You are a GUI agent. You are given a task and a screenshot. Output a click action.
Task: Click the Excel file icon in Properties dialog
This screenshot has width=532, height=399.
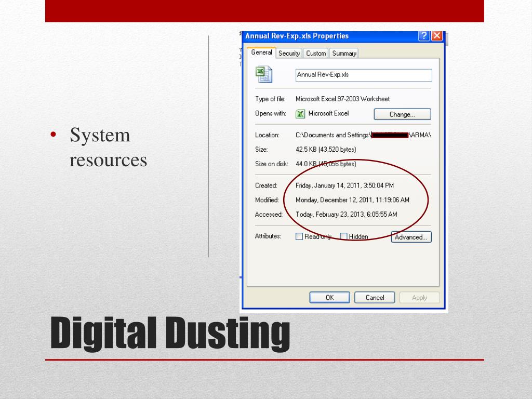[x=263, y=75]
